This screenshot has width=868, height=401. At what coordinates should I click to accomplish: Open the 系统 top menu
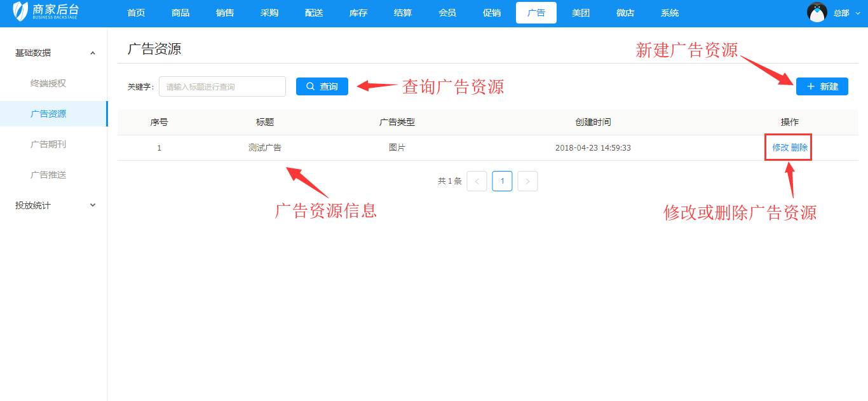(x=670, y=13)
